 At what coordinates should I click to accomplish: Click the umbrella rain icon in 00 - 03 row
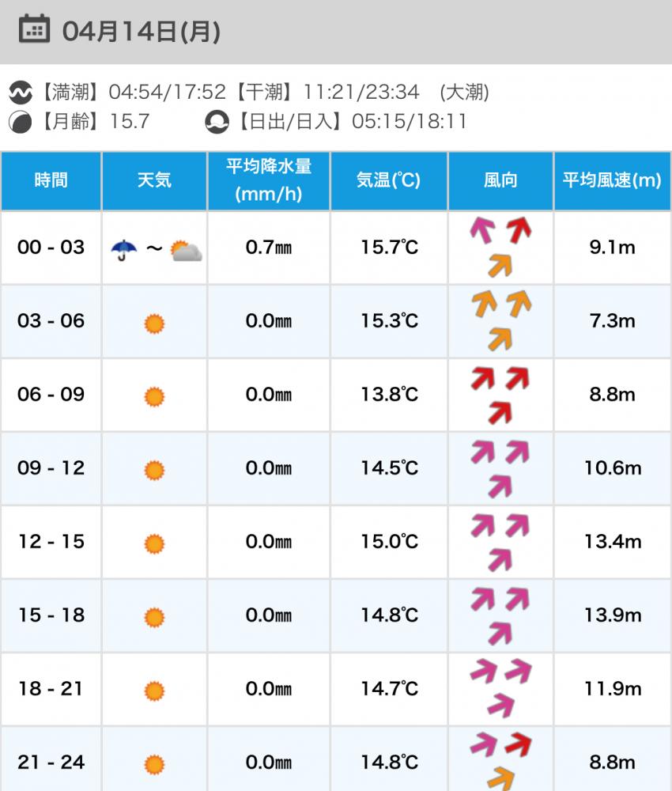click(x=124, y=250)
